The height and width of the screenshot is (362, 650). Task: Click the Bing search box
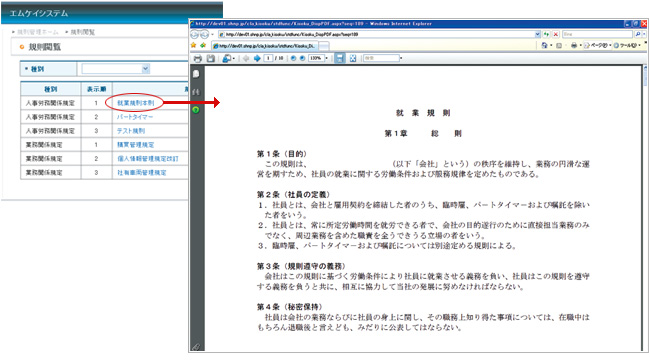point(597,34)
